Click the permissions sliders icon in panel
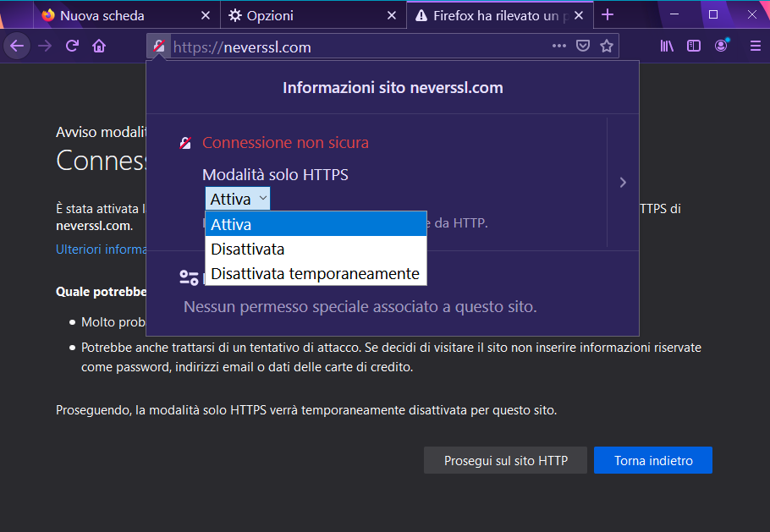The image size is (770, 532). click(189, 277)
